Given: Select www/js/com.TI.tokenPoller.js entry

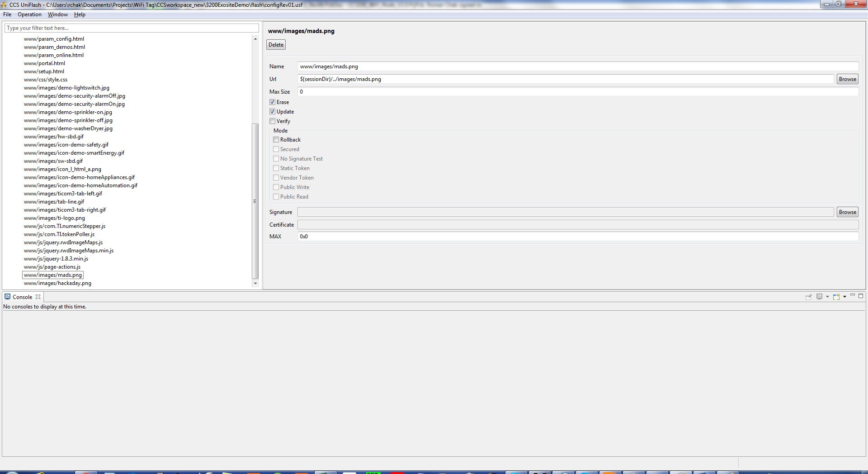Looking at the screenshot, I should point(59,234).
